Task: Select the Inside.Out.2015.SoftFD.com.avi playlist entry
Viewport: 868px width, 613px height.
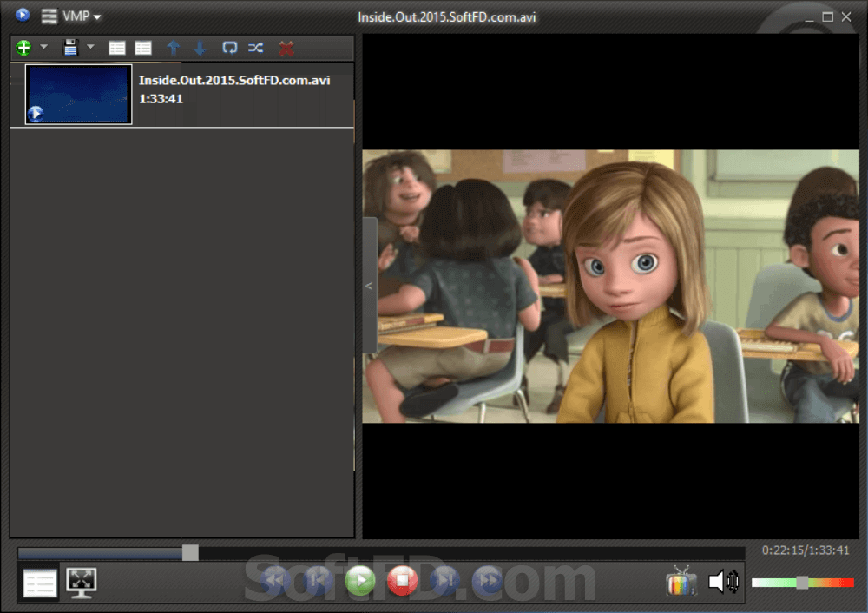Action: pyautogui.click(x=182, y=95)
